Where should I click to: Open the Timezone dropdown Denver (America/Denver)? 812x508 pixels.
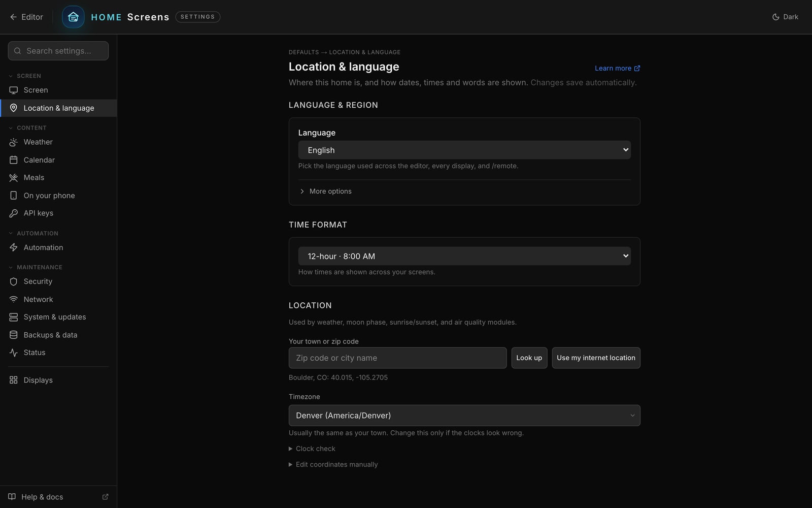coord(464,416)
